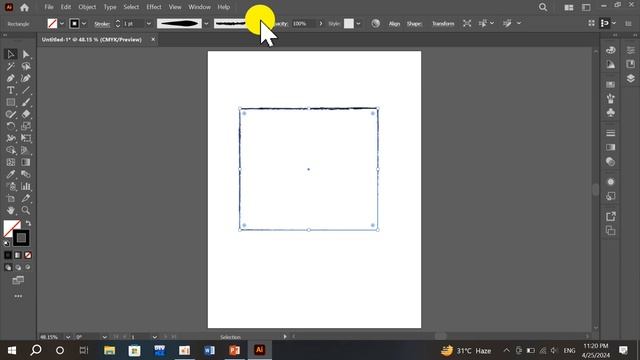Apply None mode button
The image size is (640, 360).
(28, 255)
